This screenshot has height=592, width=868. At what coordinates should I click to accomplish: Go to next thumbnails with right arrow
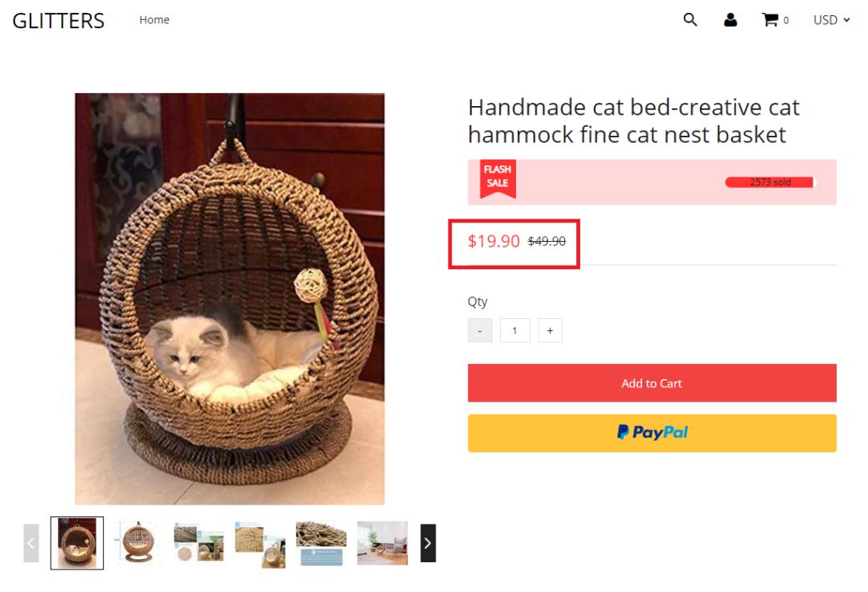coord(428,543)
